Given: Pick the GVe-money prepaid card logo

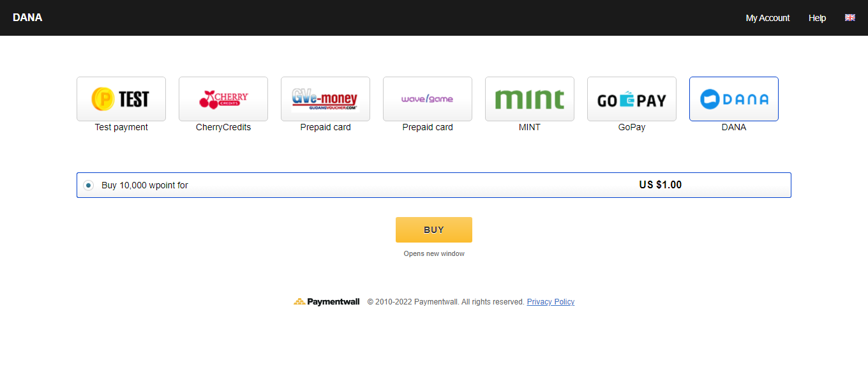Looking at the screenshot, I should [325, 99].
